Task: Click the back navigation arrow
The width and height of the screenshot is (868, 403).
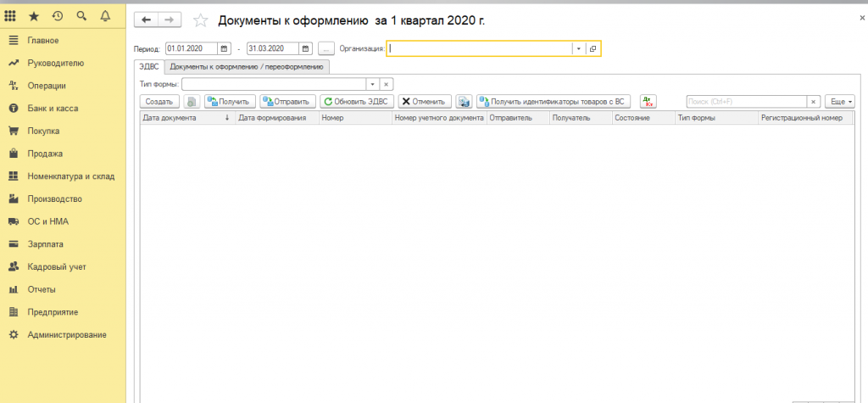Action: (x=147, y=20)
